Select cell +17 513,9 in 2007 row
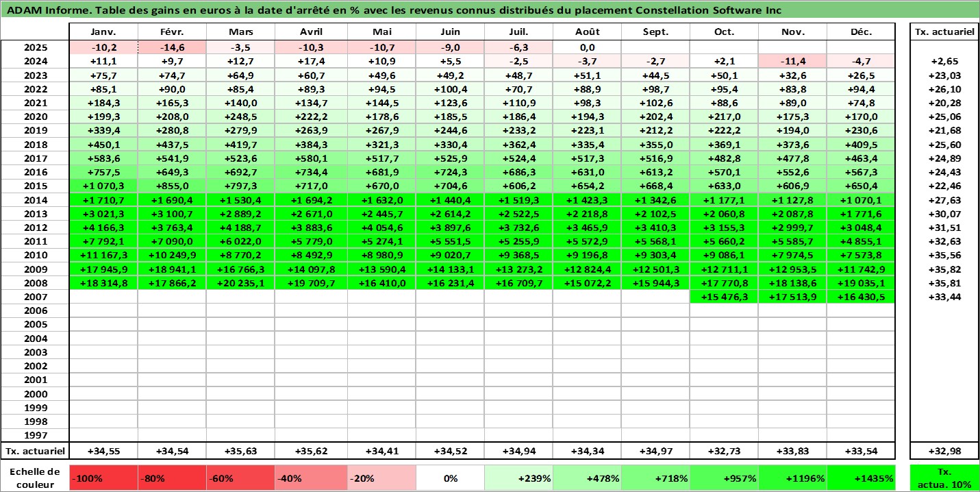Image resolution: width=980 pixels, height=492 pixels. coord(792,297)
